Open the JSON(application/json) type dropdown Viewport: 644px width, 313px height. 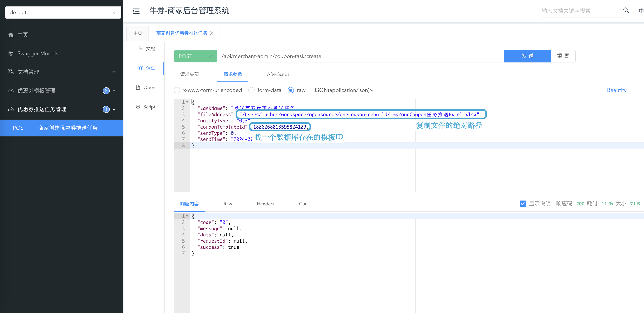pos(343,90)
